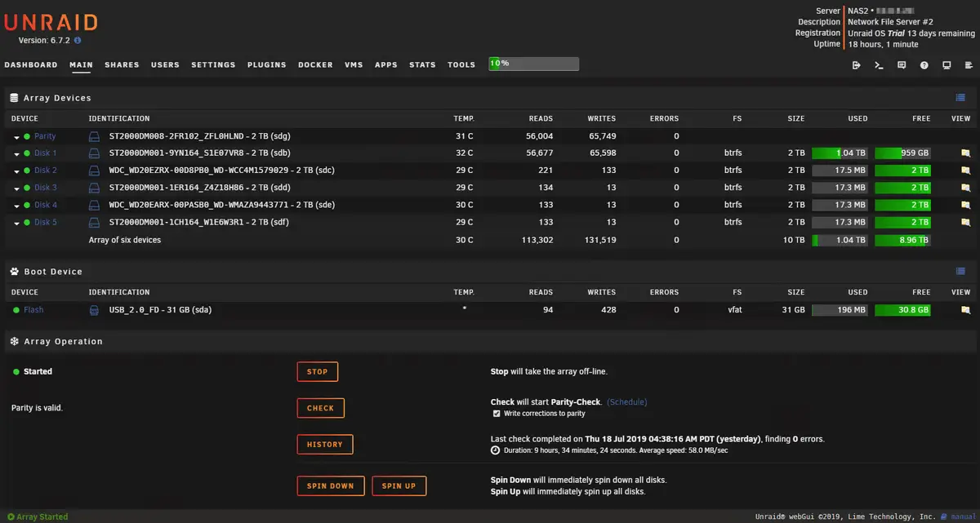
Task: Expand the arrow beside Disk 5
Action: coord(16,223)
